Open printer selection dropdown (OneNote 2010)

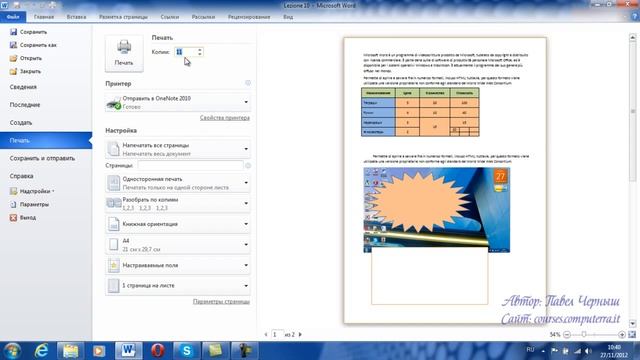178,102
